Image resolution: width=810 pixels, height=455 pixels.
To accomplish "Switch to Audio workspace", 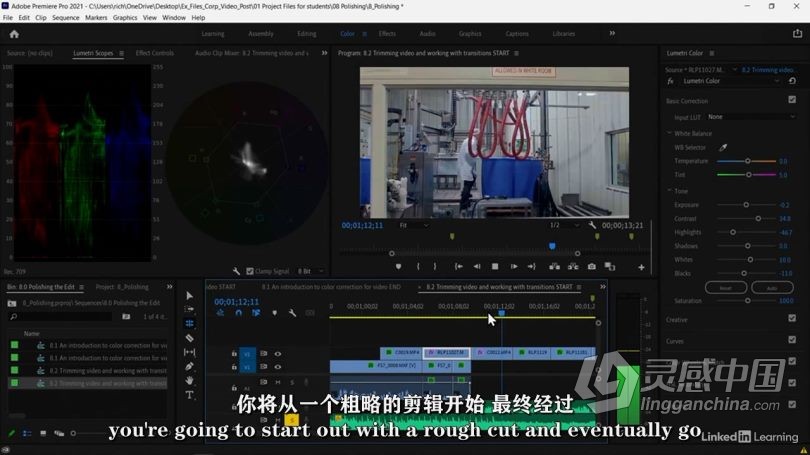I will (427, 34).
